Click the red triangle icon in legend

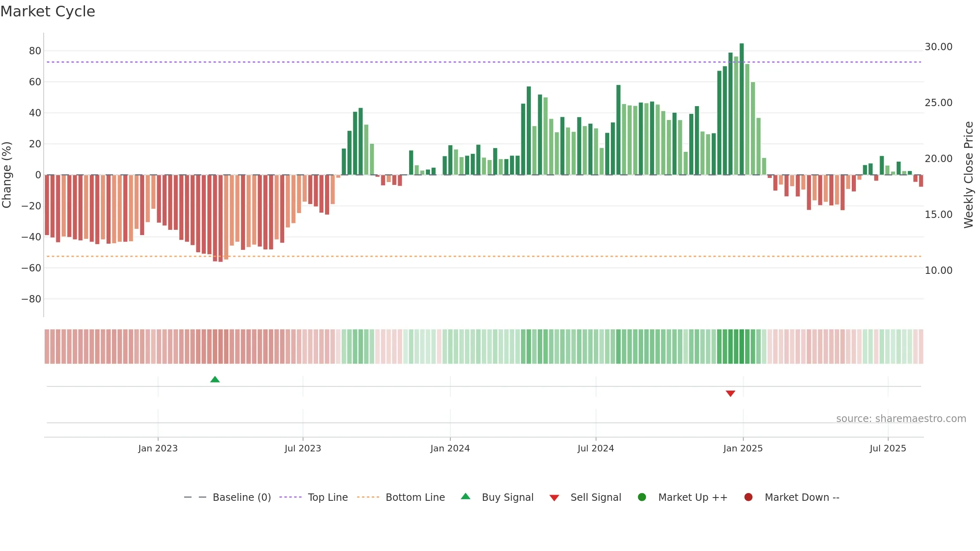[554, 498]
